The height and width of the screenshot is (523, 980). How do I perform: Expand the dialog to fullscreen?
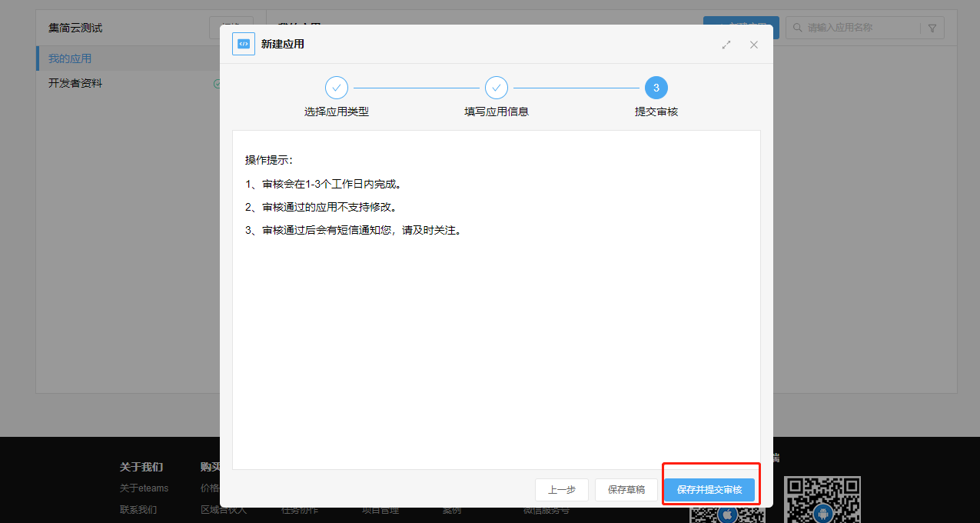coord(726,45)
